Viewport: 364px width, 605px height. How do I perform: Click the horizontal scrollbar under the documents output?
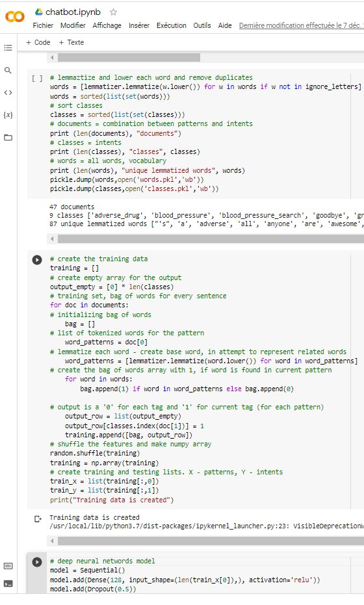(x=211, y=239)
